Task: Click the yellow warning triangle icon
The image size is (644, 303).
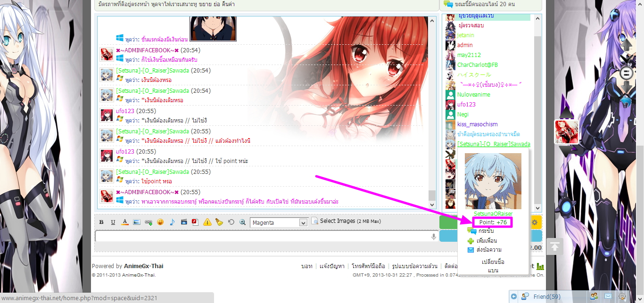Action: coord(207,222)
